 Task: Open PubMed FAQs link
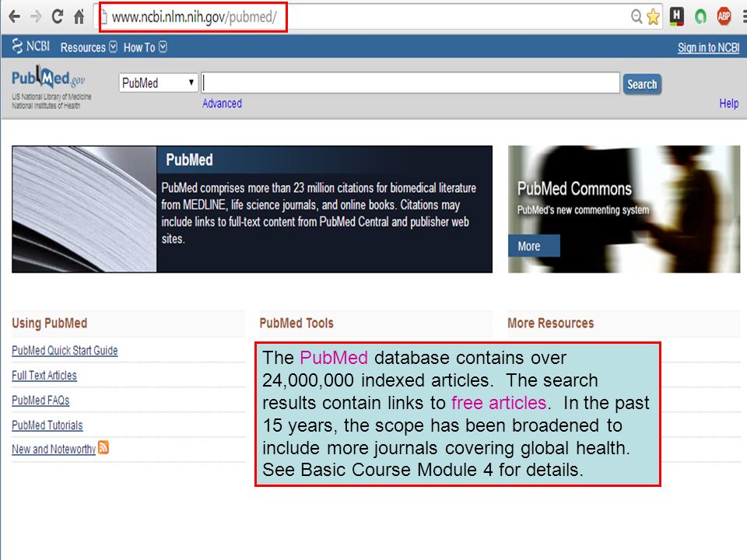[40, 401]
